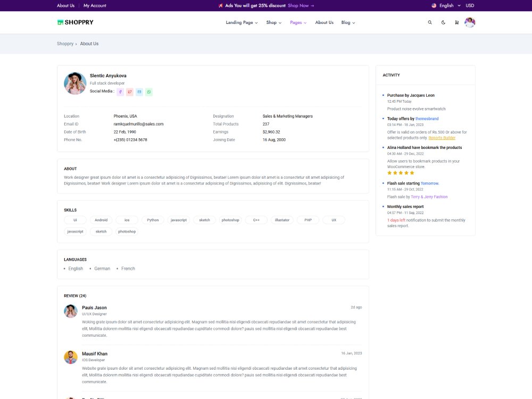Click the email social media icon
This screenshot has height=399, width=532.
coord(139,92)
